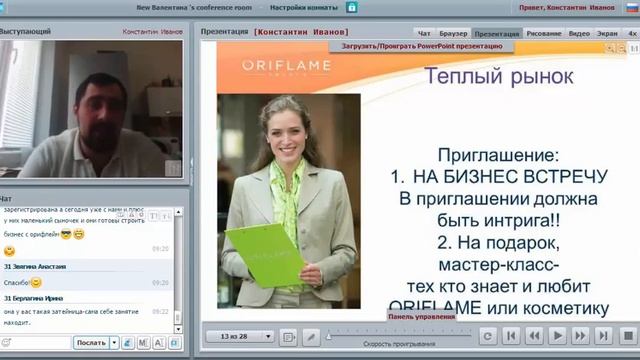Click the reload presentation button

487,336
